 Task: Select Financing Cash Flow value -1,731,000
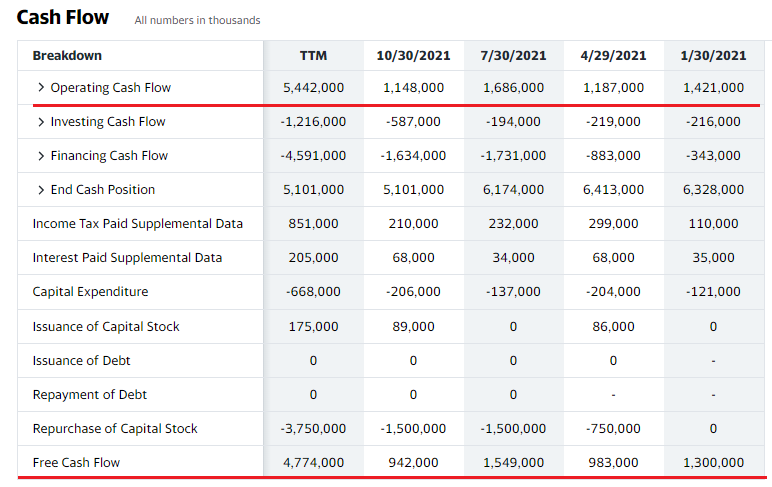pos(513,156)
